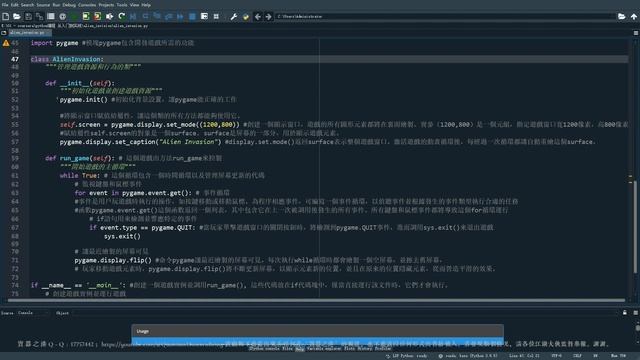
Task: Run the file with green play icon
Action: pyautogui.click(x=74, y=16)
